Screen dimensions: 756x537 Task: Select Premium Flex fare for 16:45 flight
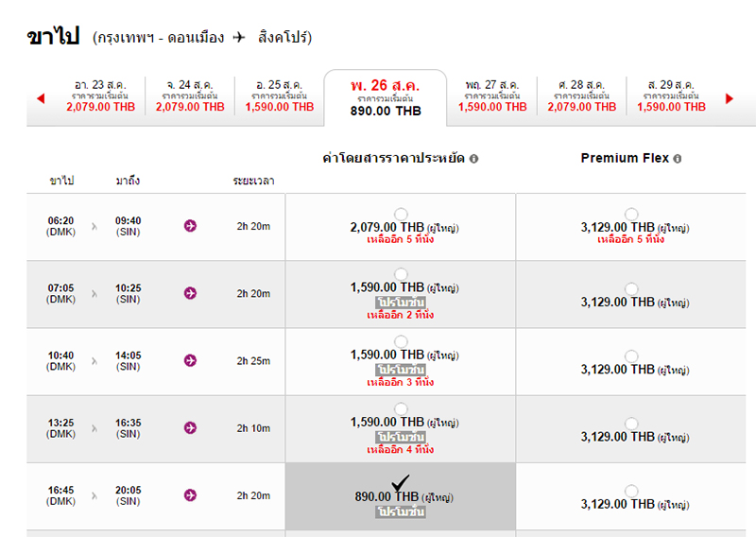tap(631, 491)
